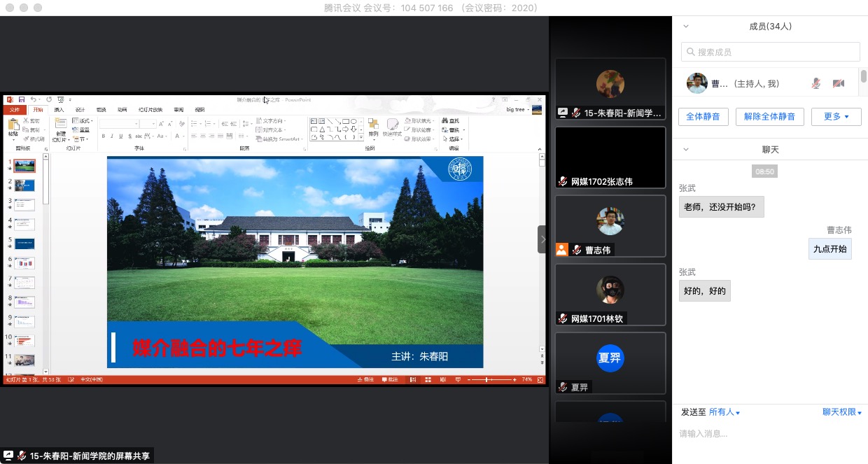The height and width of the screenshot is (464, 868).
Task: Click the muted mic on 网媒1701林钦's tile
Action: [x=562, y=318]
